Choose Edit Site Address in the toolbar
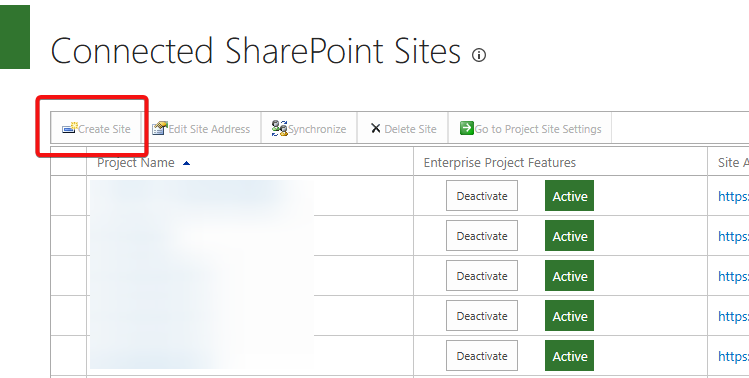Image resolution: width=749 pixels, height=378 pixels. click(x=201, y=129)
